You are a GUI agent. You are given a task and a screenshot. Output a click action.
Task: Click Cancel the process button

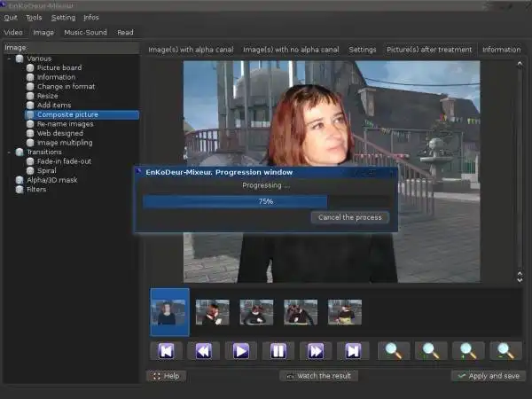(x=349, y=217)
